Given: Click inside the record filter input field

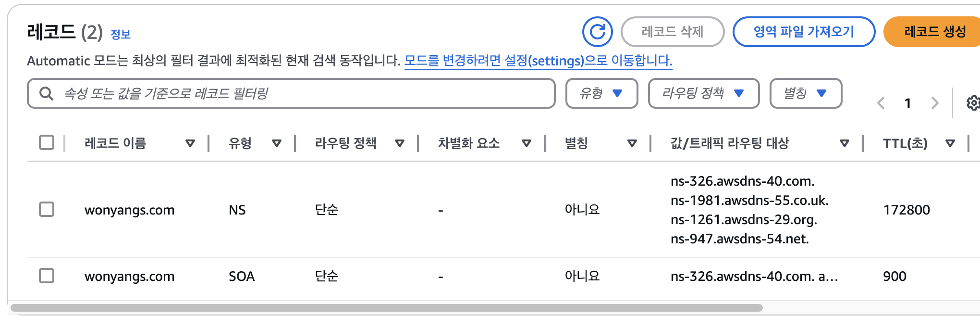Looking at the screenshot, I should [x=288, y=93].
